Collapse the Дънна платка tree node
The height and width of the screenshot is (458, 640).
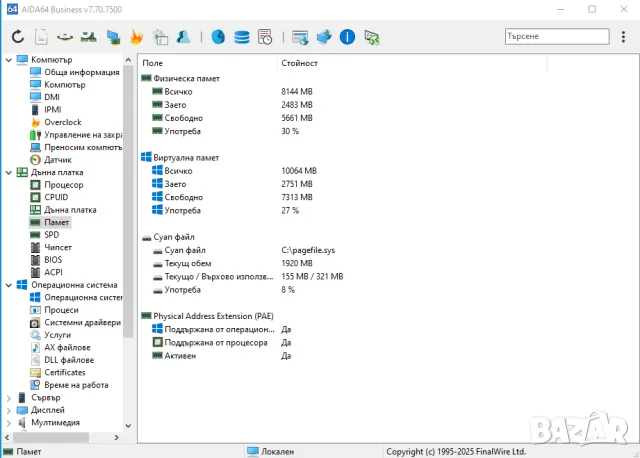click(9, 173)
